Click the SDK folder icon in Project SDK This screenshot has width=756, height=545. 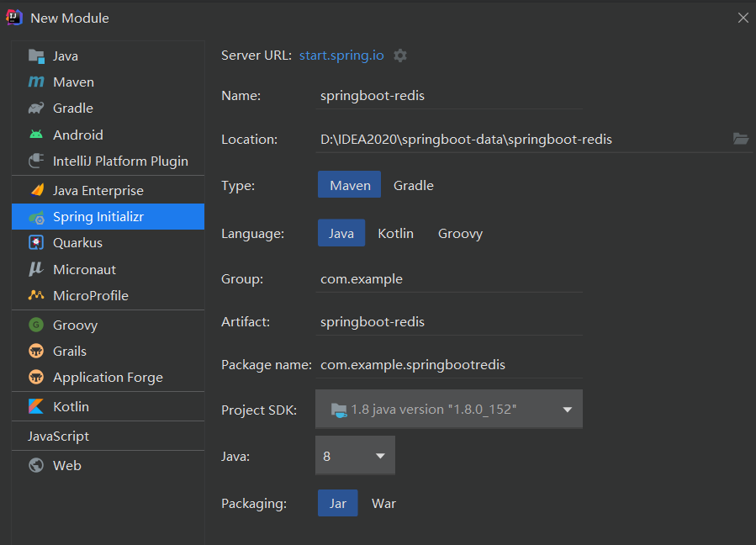(x=339, y=410)
